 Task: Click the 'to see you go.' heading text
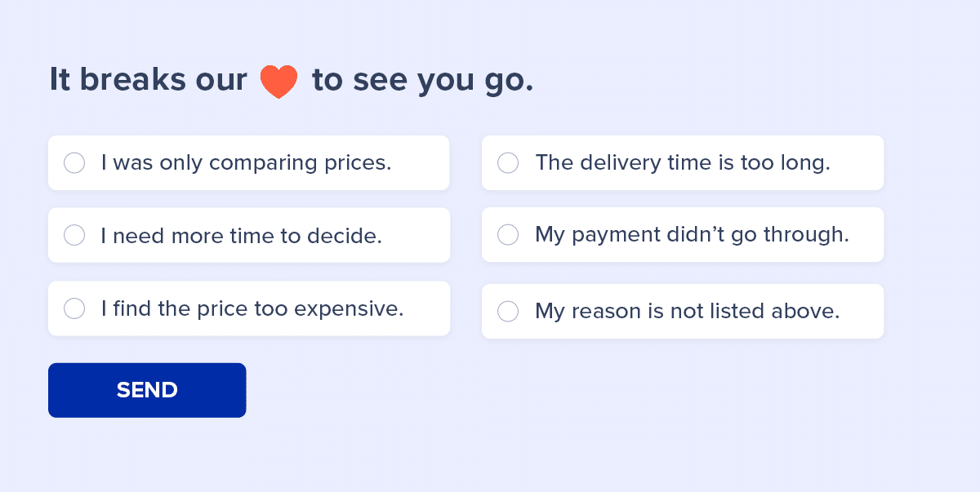coord(422,80)
